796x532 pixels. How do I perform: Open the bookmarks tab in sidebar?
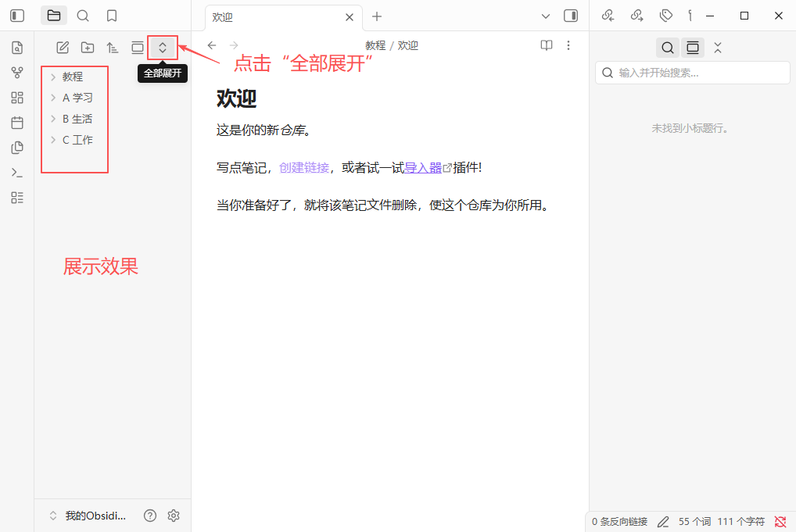[112, 16]
